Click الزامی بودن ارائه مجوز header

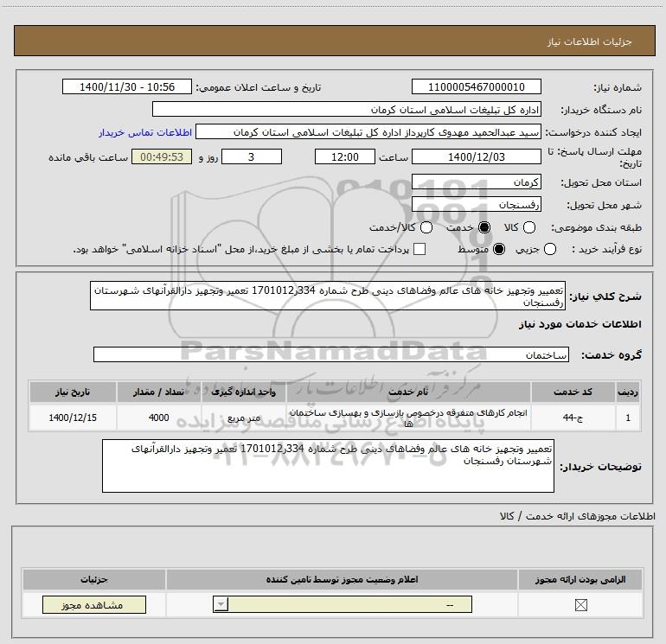coord(580,579)
